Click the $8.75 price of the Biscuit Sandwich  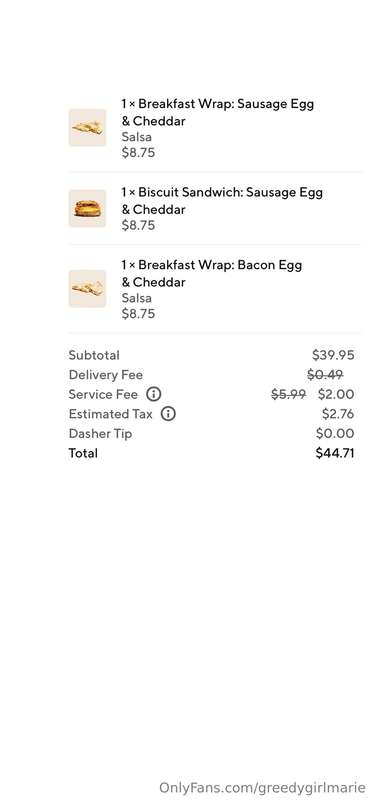tap(138, 226)
